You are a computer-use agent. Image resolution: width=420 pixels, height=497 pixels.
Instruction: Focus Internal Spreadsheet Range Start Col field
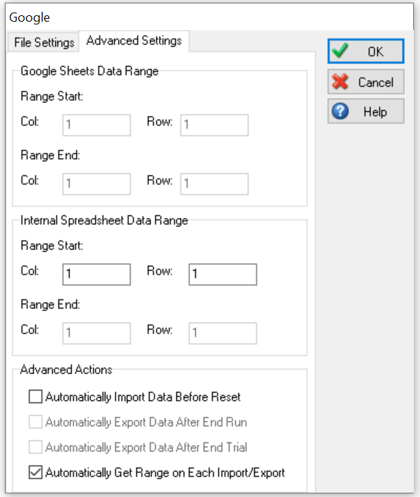pos(96,274)
